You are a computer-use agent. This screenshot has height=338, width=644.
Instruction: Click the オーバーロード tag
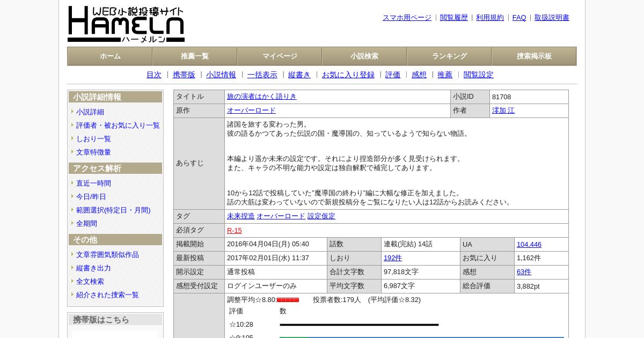pos(281,216)
